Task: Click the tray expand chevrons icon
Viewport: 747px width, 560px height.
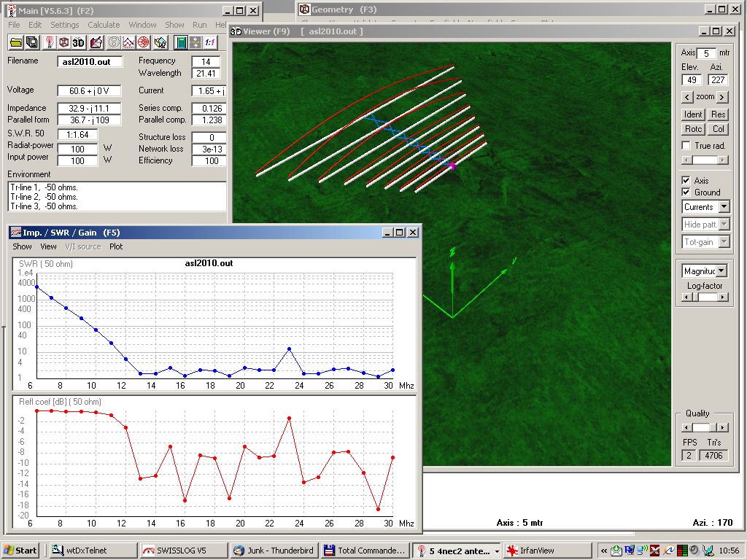Action: click(x=603, y=551)
